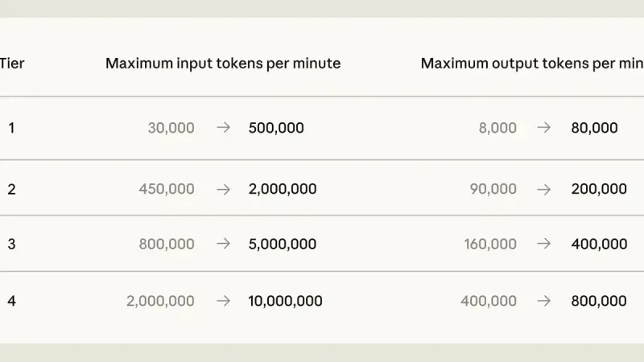
Task: Click the Tier 2 row number
Action: coord(11,189)
